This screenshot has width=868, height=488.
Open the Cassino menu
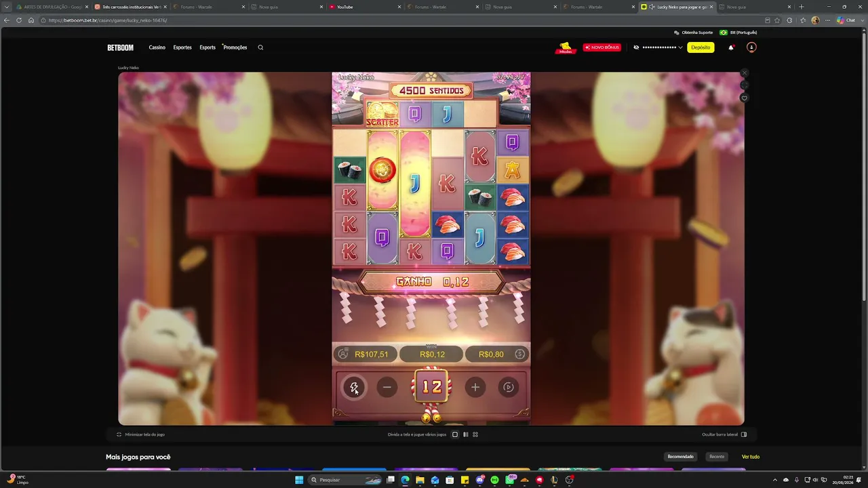157,47
